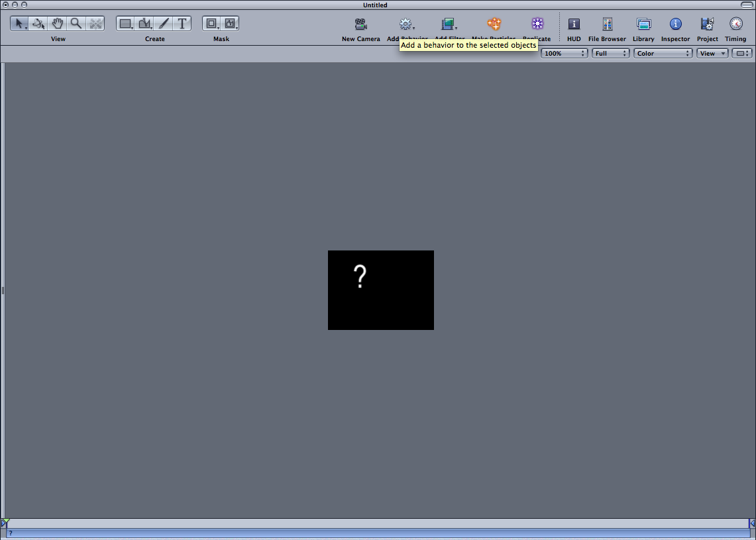Click Make Particles in toolbar
The width and height of the screenshot is (756, 540).
[x=494, y=25]
